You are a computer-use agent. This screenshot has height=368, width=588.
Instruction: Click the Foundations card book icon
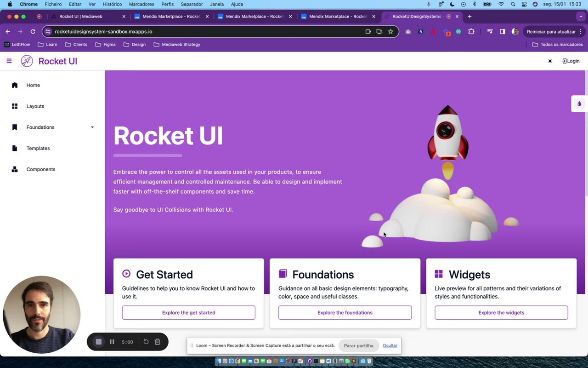(x=283, y=274)
